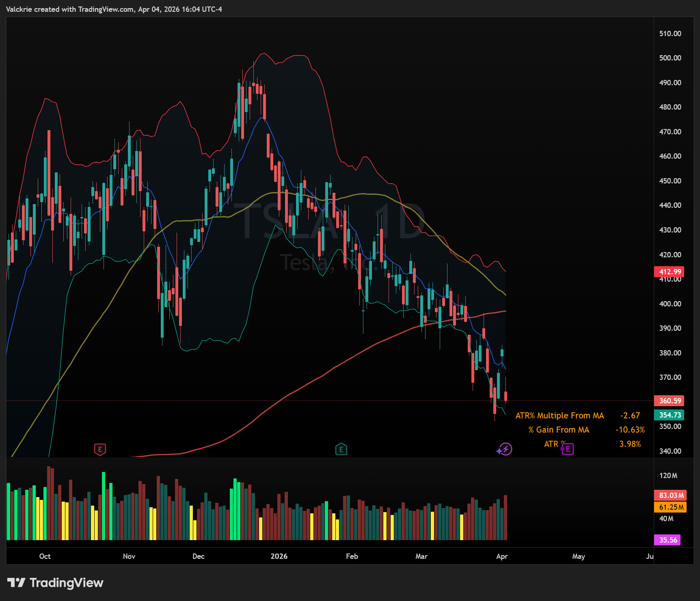Image resolution: width=700 pixels, height=601 pixels.
Task: Select the red 360.59 last price label
Action: [x=669, y=401]
